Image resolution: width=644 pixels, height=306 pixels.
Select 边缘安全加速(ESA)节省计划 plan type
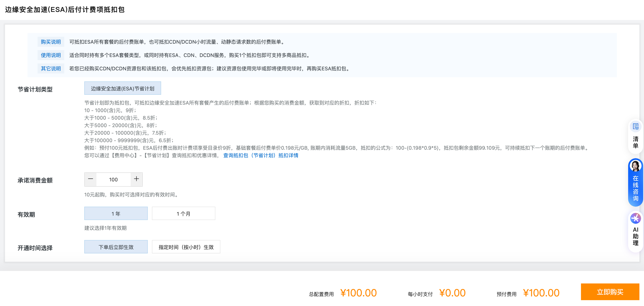point(122,88)
